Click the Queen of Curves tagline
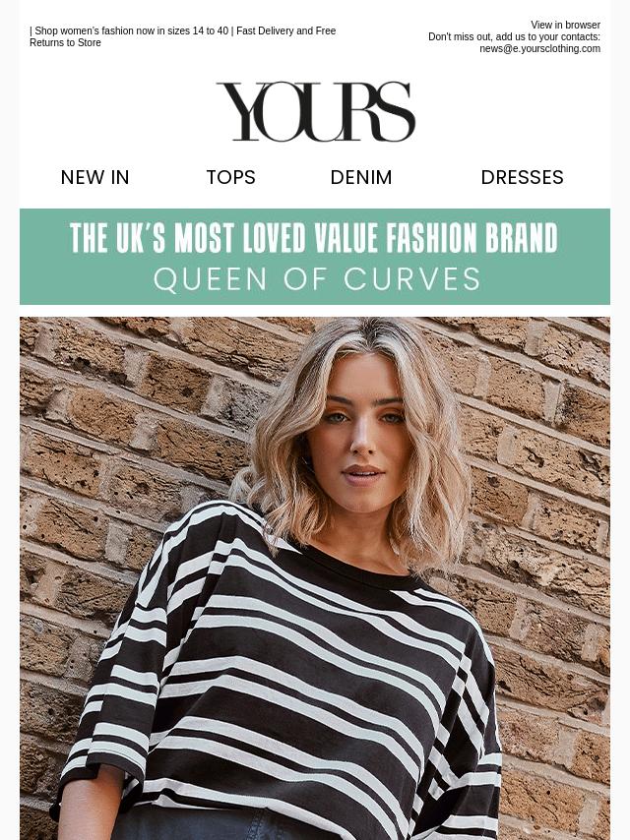 pyautogui.click(x=316, y=279)
